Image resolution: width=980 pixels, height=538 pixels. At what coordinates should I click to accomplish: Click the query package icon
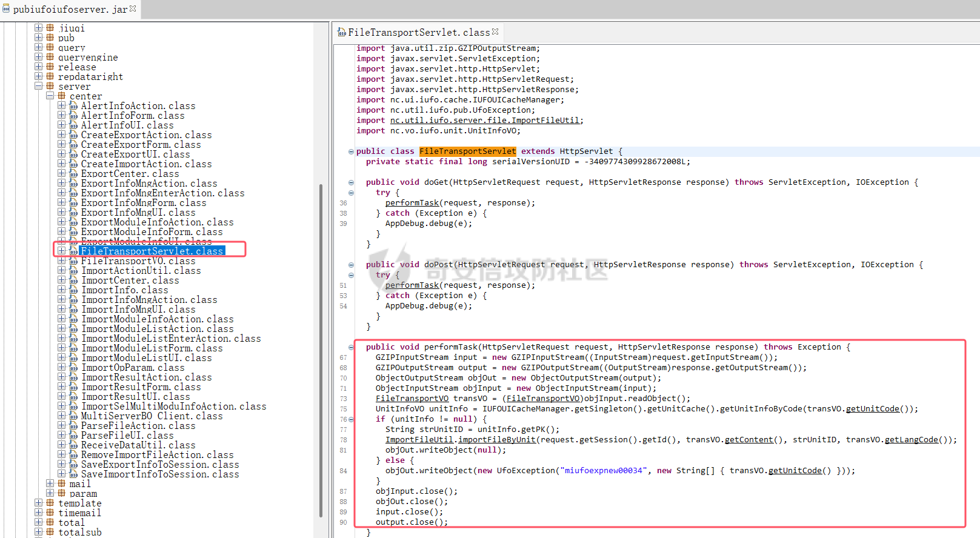pyautogui.click(x=50, y=47)
